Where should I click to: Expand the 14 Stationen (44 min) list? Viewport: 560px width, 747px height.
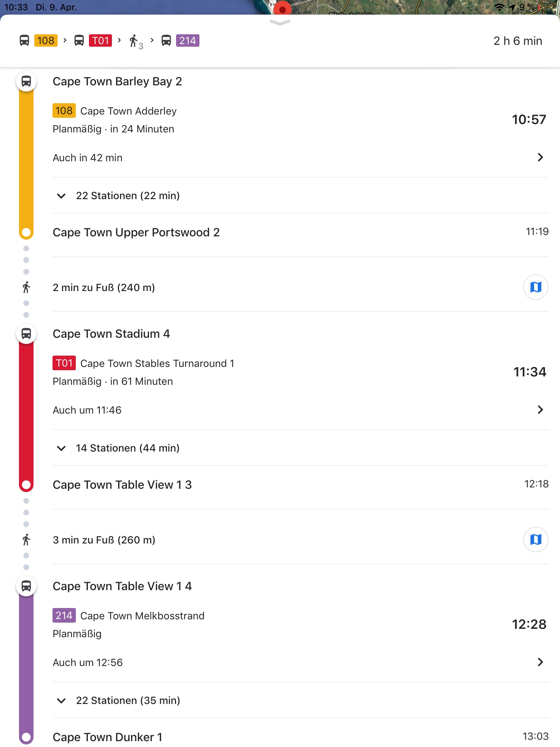tap(62, 448)
